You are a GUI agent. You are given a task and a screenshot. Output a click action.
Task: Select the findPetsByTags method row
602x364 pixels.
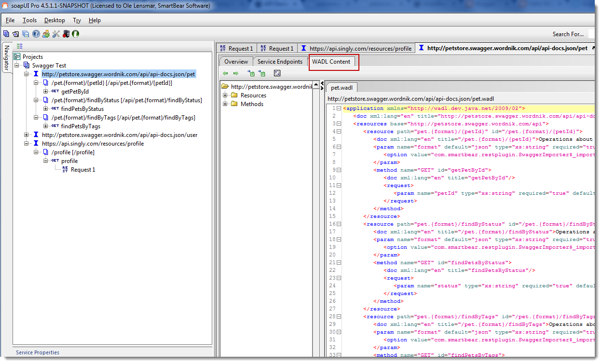point(81,126)
